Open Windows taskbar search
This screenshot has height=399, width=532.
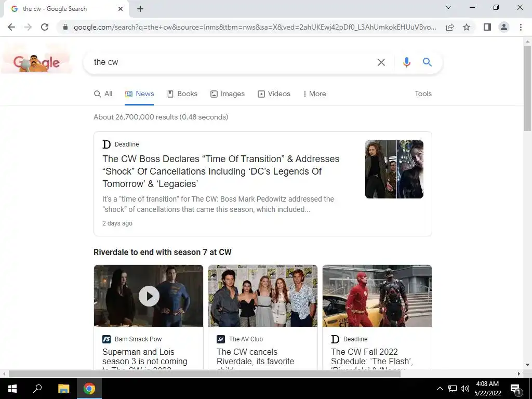pyautogui.click(x=37, y=389)
